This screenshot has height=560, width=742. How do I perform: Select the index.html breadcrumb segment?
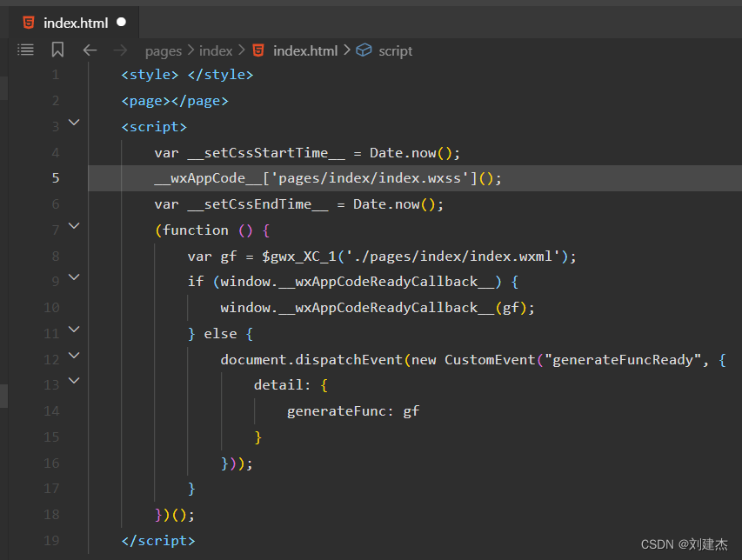pos(305,50)
